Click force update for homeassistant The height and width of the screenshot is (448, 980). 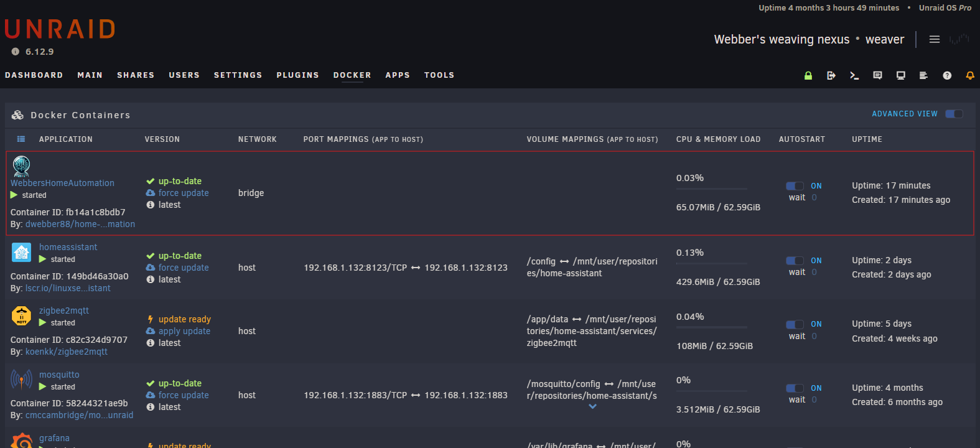tap(184, 268)
